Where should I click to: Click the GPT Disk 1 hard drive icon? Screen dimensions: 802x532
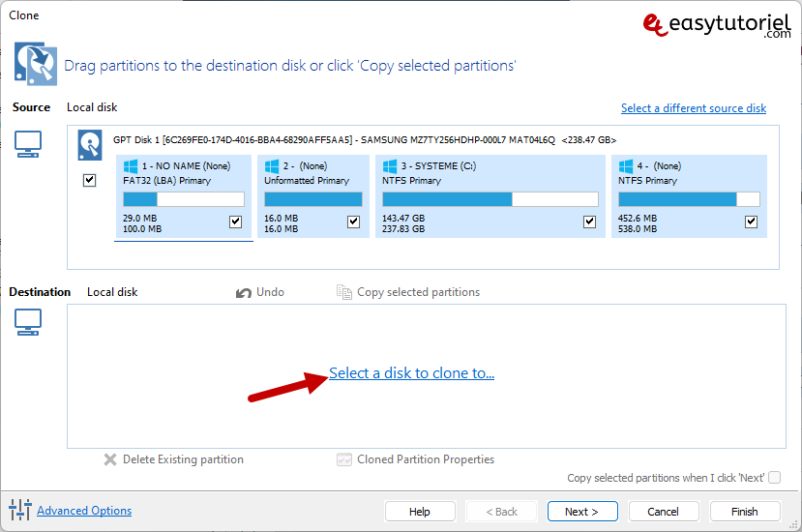pyautogui.click(x=90, y=145)
